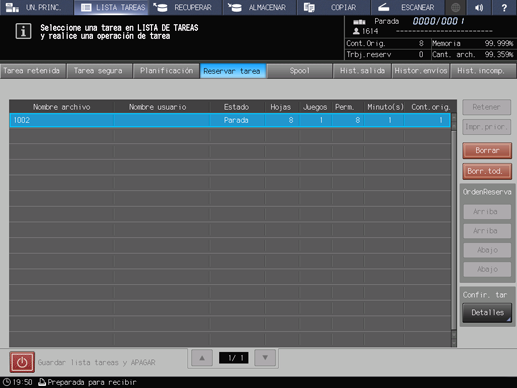This screenshot has height=388, width=517.
Task: Switch to the Spool tab
Action: (299, 71)
